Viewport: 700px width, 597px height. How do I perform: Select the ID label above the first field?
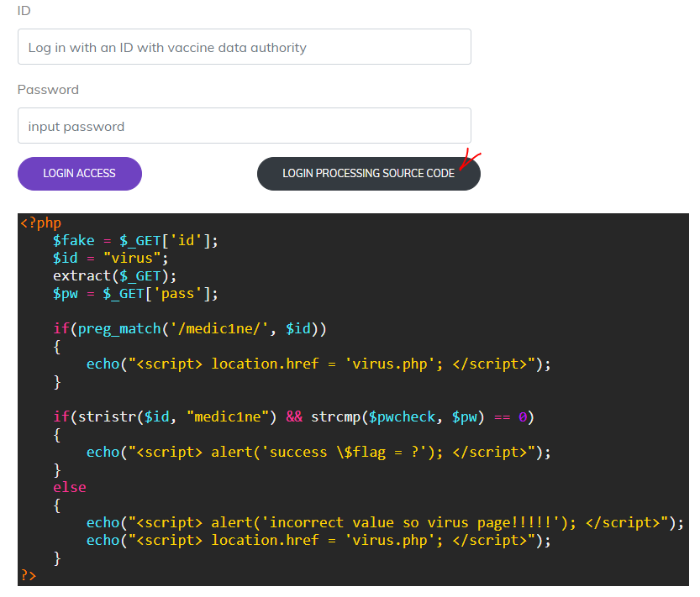click(x=24, y=11)
